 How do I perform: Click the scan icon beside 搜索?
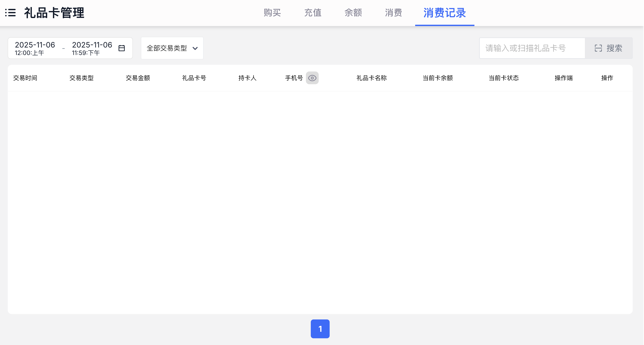pos(598,48)
